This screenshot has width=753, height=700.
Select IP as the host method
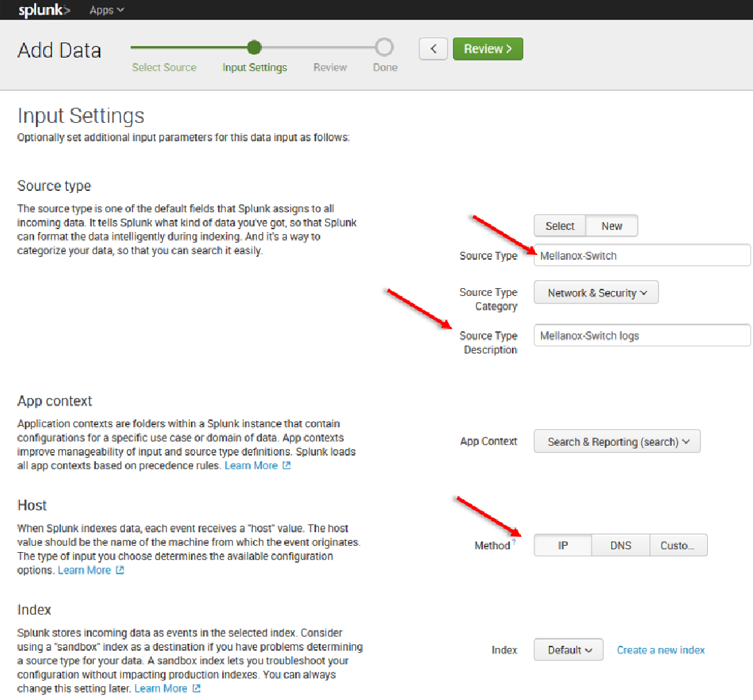[x=563, y=545]
